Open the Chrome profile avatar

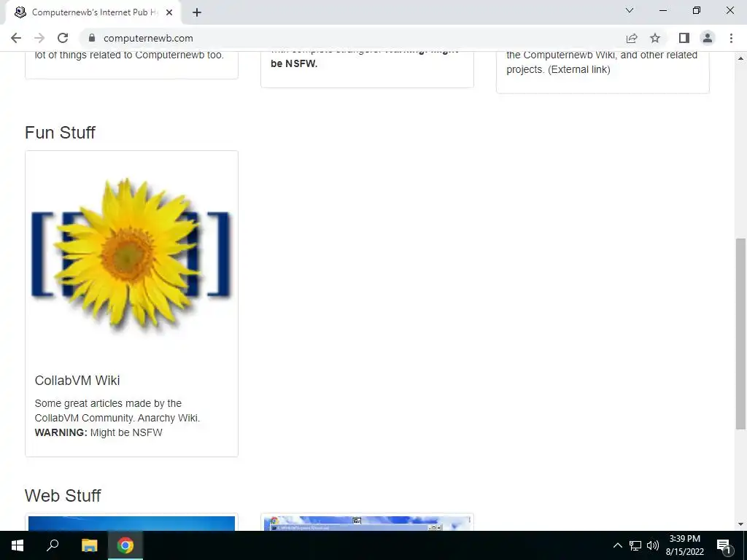click(708, 38)
